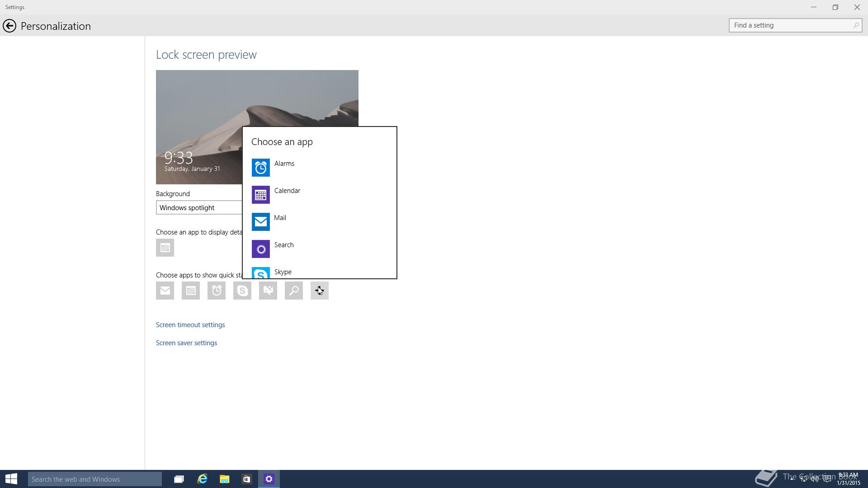Open the notifications action center icon

coord(827,479)
